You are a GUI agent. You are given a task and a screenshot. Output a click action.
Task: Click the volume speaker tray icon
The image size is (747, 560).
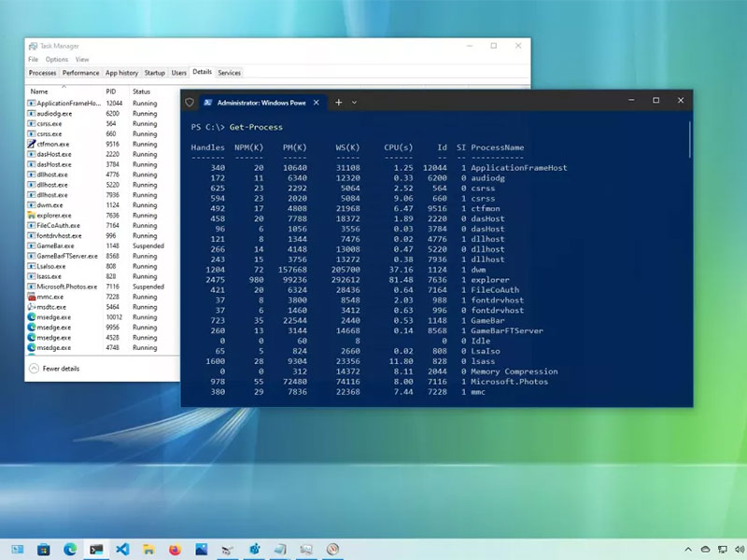tap(740, 550)
